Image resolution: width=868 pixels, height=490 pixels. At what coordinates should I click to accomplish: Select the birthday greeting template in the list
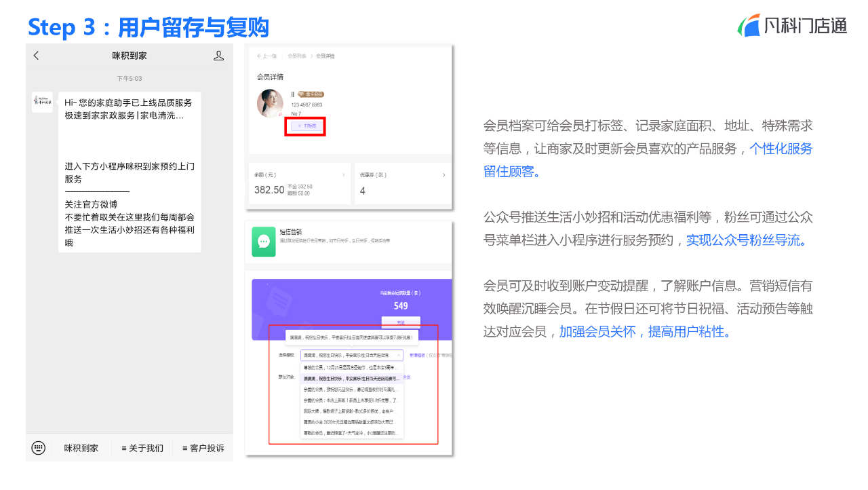click(351, 379)
